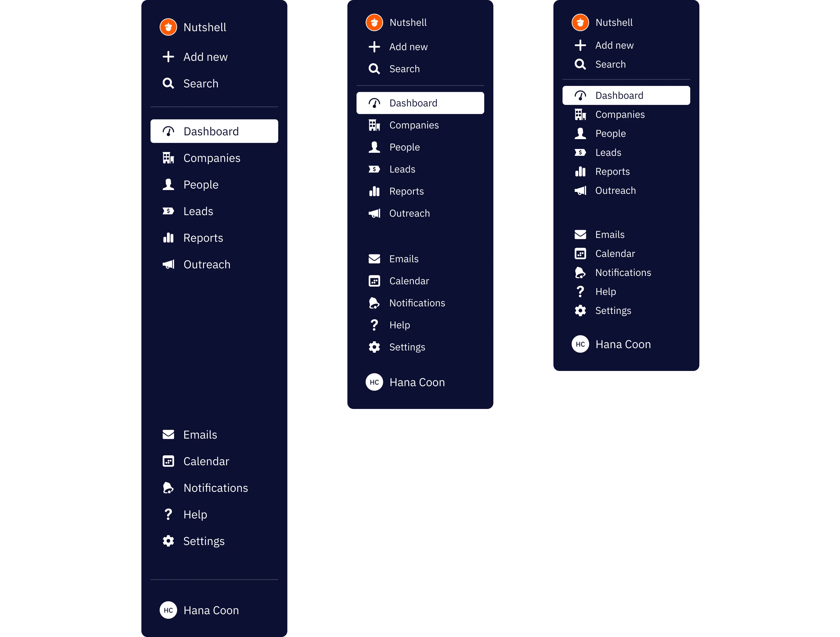Open Calendar in the right panel
Image resolution: width=840 pixels, height=637 pixels.
pos(614,253)
